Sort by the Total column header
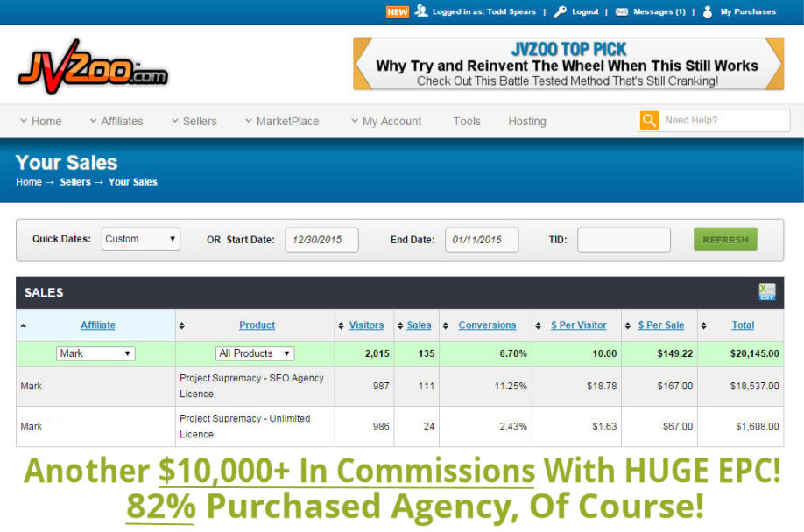This screenshot has width=804, height=532. click(743, 325)
